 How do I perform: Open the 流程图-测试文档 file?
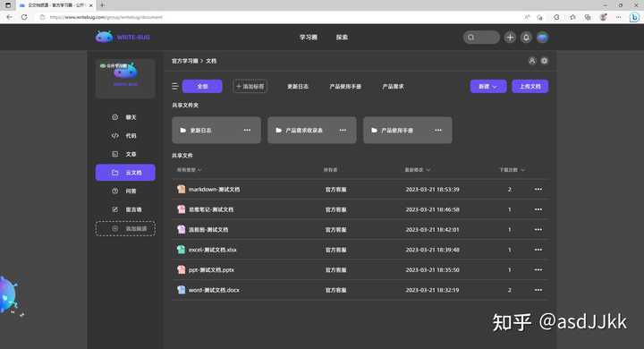pyautogui.click(x=208, y=230)
